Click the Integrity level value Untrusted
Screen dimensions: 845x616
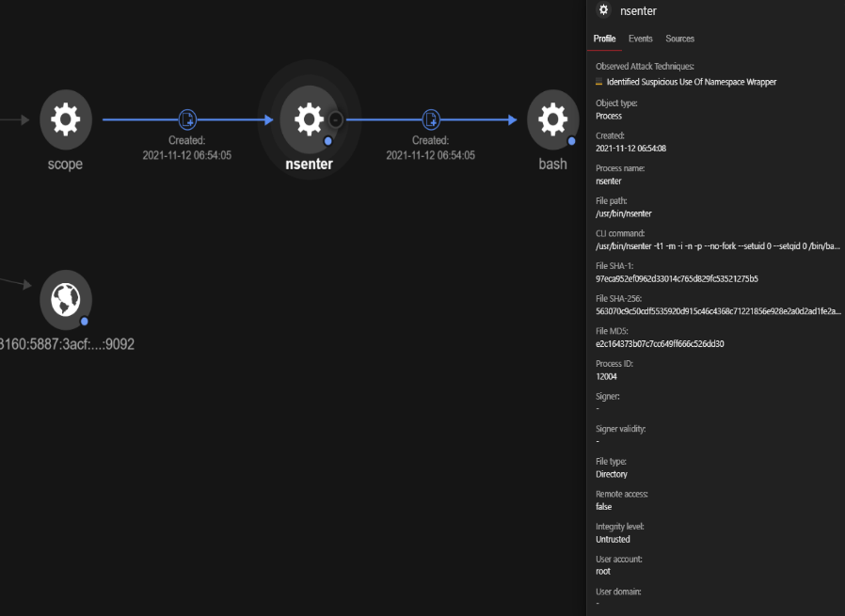(613, 540)
